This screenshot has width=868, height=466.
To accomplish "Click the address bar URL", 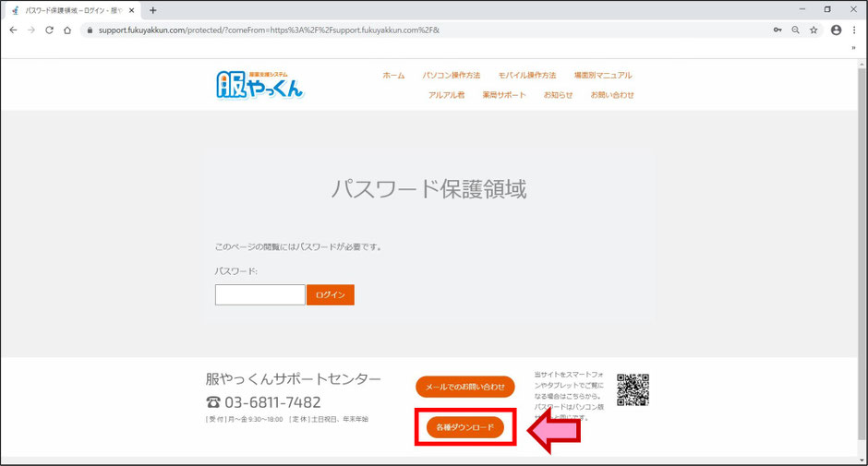I will pyautogui.click(x=269, y=30).
